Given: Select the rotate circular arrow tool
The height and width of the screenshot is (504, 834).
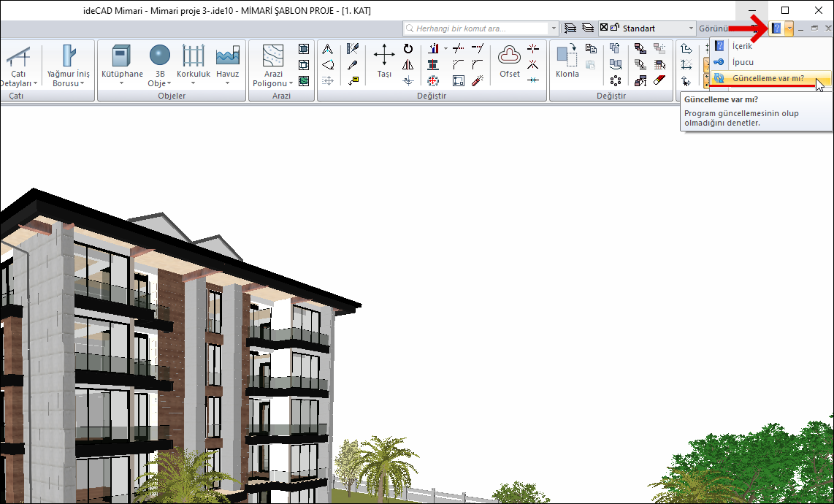Looking at the screenshot, I should [x=408, y=49].
